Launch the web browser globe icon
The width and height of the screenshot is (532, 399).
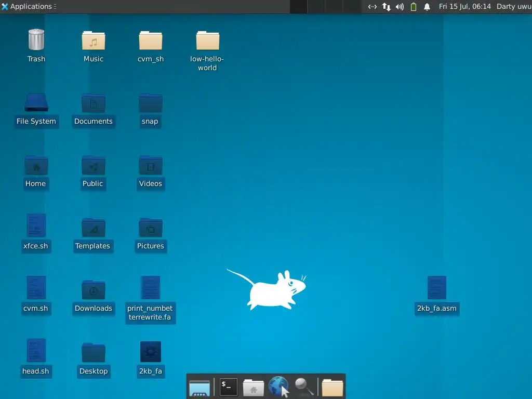click(x=278, y=387)
